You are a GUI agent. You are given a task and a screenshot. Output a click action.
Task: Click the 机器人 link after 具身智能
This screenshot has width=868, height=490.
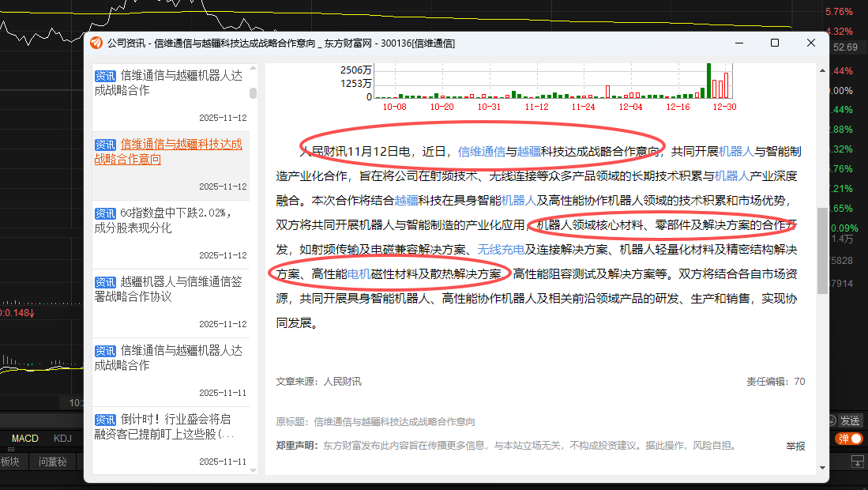pos(519,201)
